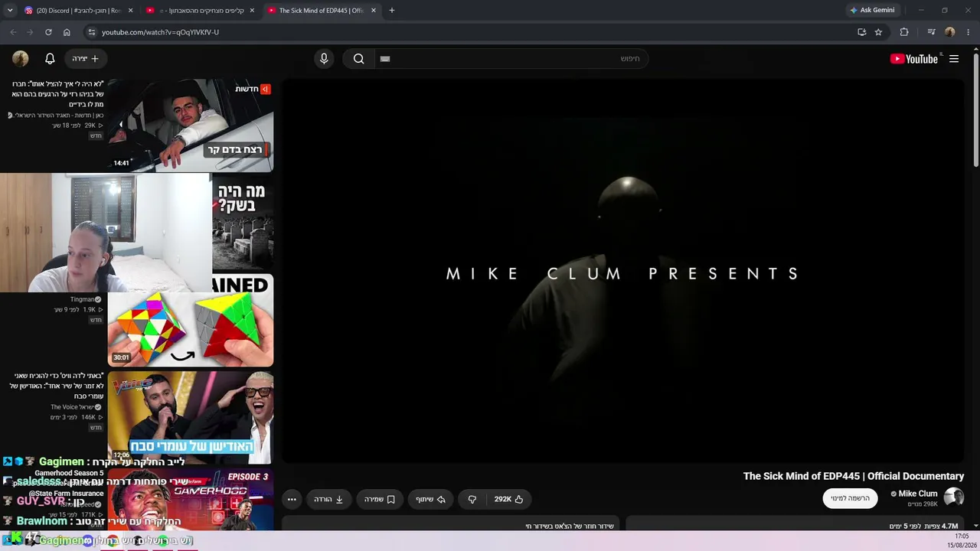Screen dimensions: 980x551
Task: View site information icon beside the URL
Action: [x=91, y=32]
